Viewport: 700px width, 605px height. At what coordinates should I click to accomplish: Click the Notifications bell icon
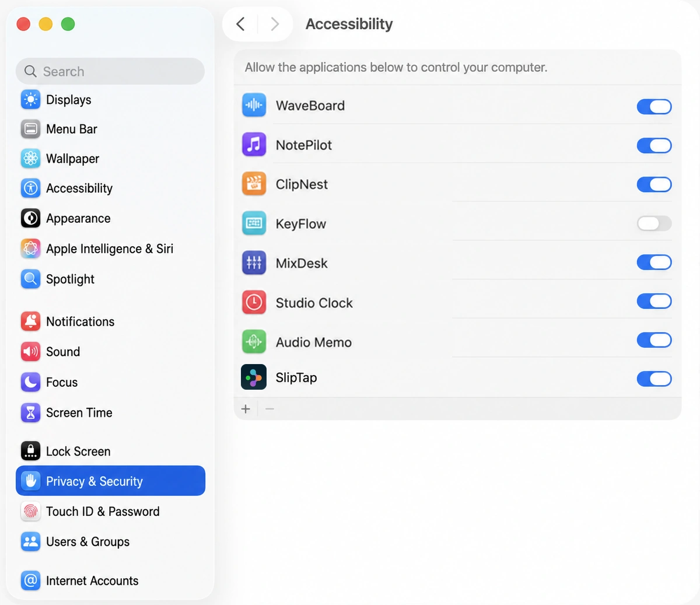pos(30,321)
